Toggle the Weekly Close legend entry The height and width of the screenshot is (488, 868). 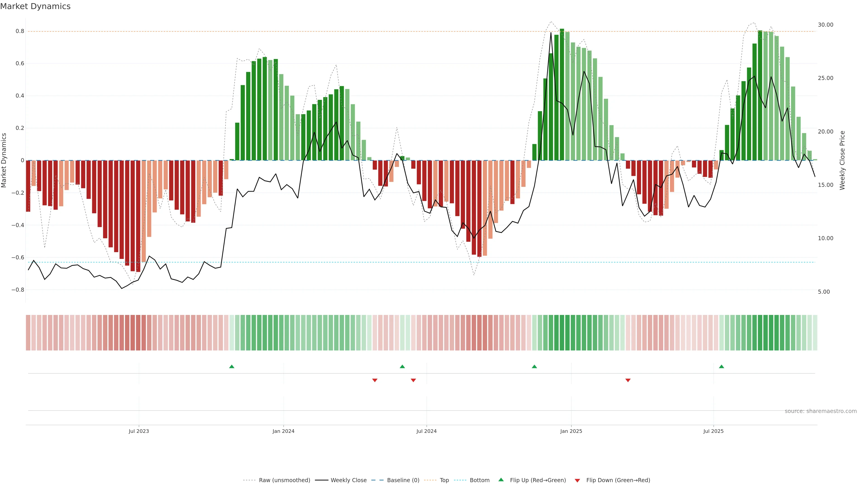[348, 480]
